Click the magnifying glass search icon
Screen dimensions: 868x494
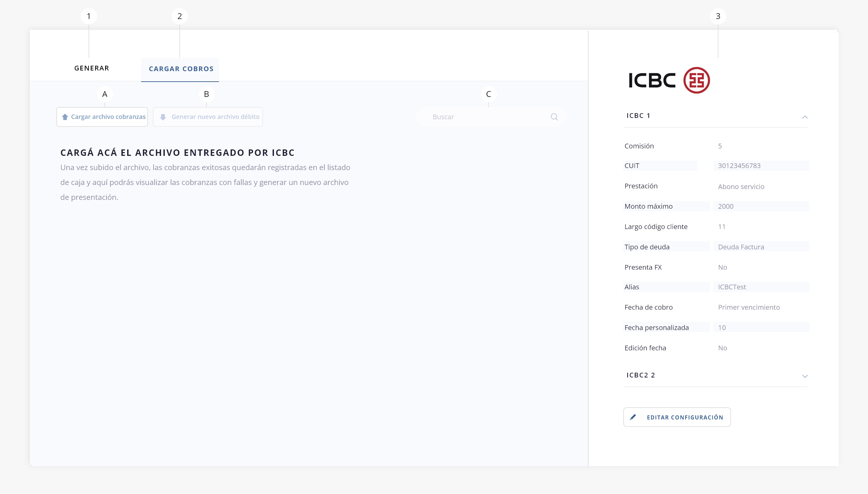(x=554, y=117)
